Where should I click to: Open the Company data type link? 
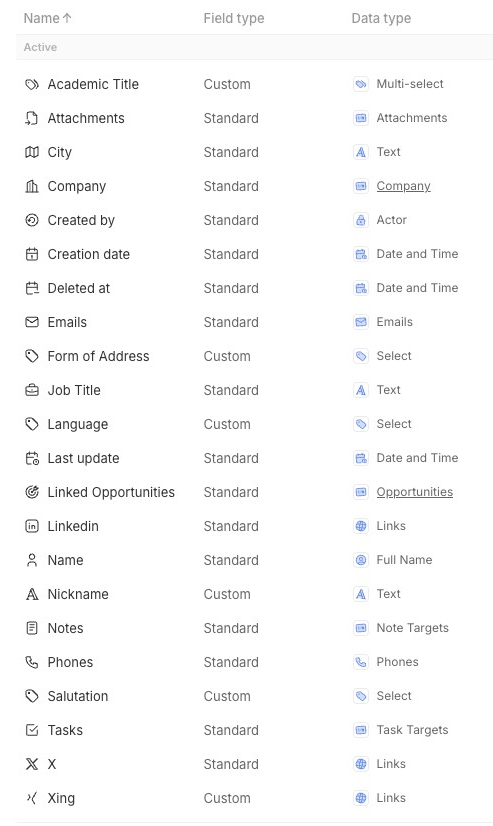pyautogui.click(x=403, y=186)
